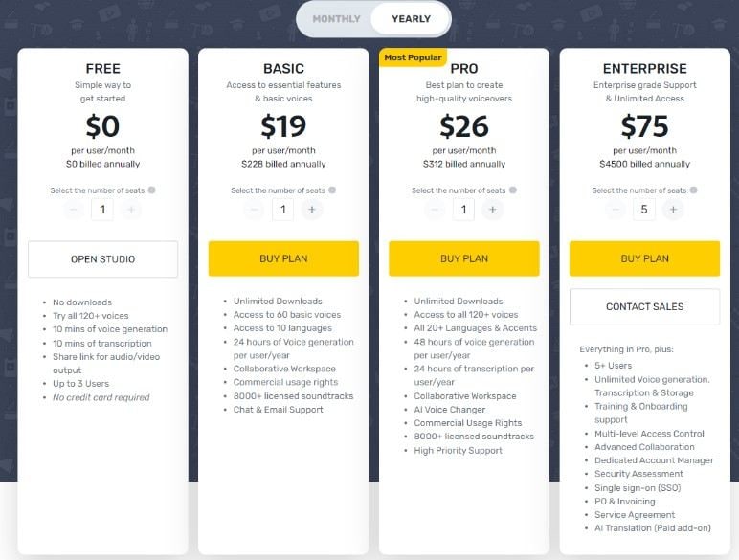Switch billing to Monthly
Viewport: 739px width, 560px height.
coord(336,19)
